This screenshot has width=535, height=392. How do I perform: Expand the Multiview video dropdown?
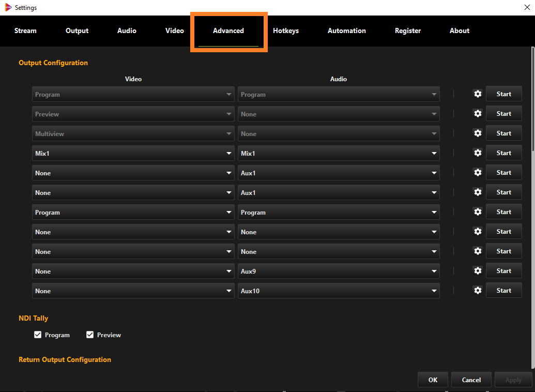[133, 133]
